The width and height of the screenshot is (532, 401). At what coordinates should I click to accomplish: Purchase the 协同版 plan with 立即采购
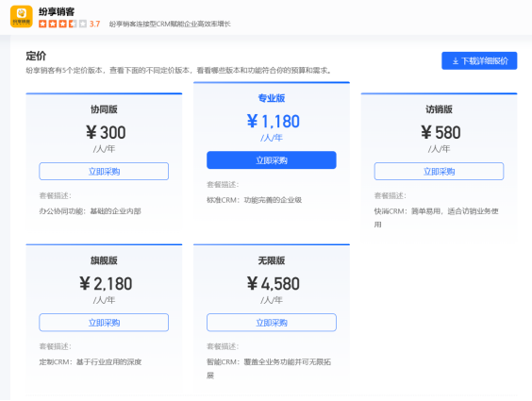point(104,172)
